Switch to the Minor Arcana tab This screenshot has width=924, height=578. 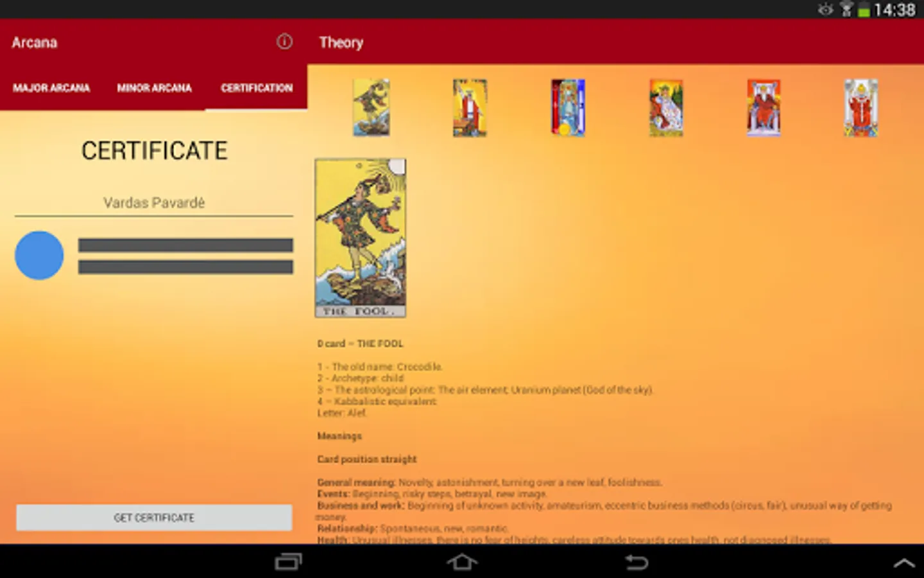tap(154, 88)
